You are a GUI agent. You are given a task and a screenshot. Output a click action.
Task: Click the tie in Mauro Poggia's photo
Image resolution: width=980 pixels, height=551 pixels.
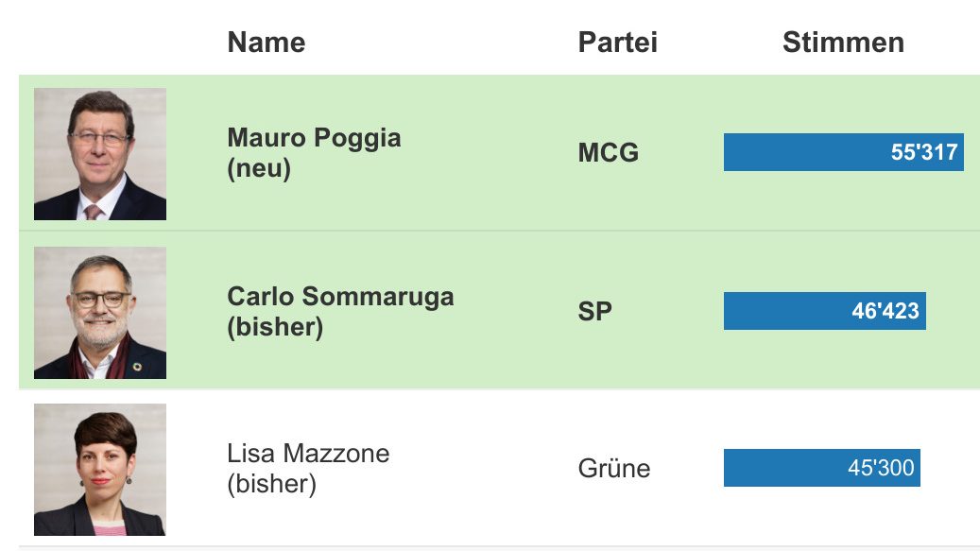[93, 211]
